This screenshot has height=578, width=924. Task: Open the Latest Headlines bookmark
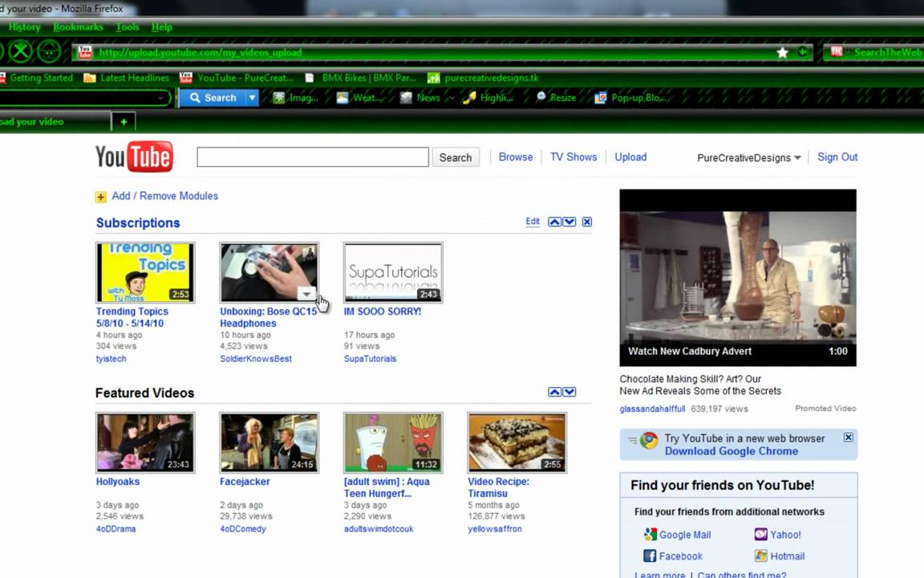126,78
